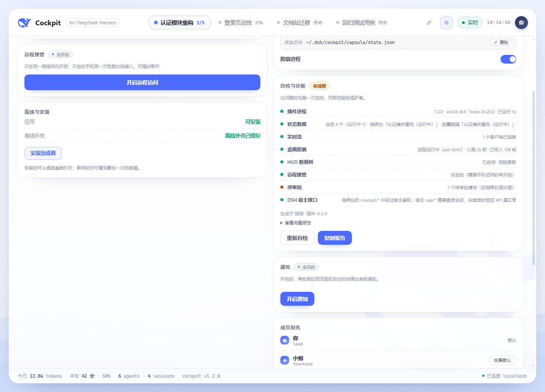Click the 实时流 diagnostic row
Viewport: 545px width, 392px height.
(x=398, y=137)
